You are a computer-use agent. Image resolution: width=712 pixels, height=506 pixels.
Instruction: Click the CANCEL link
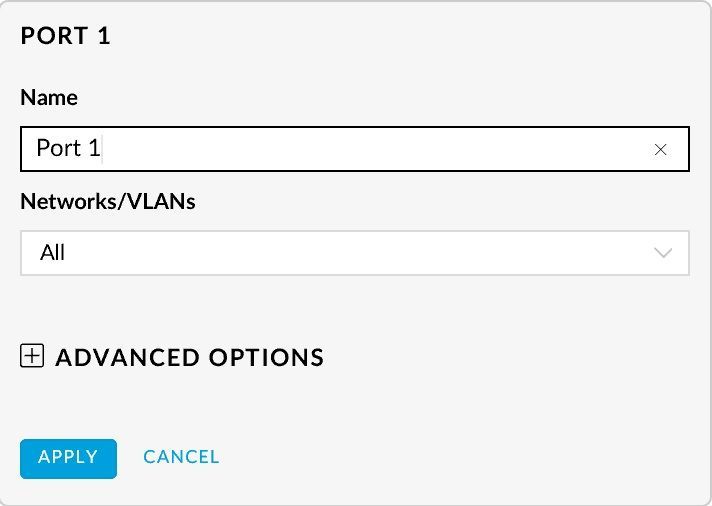point(181,457)
